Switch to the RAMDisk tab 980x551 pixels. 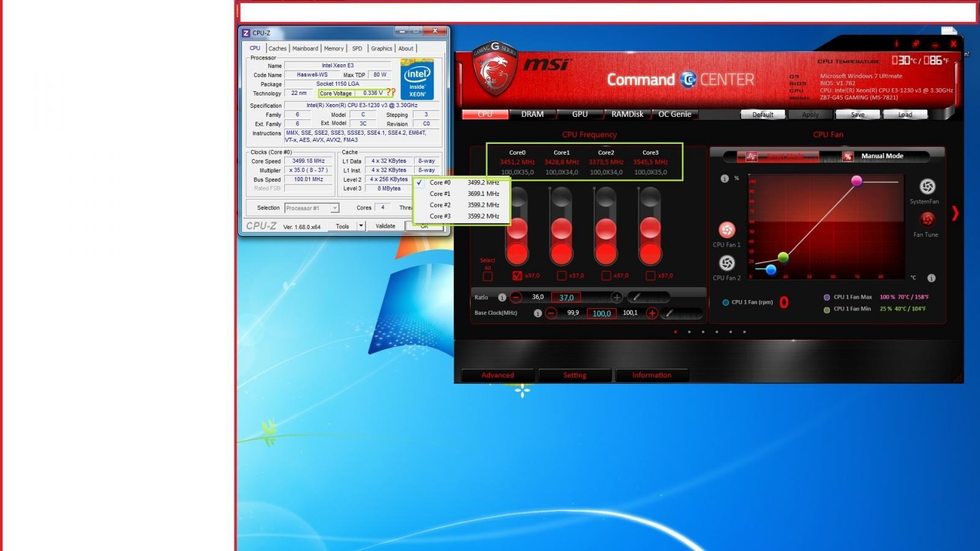pyautogui.click(x=627, y=114)
